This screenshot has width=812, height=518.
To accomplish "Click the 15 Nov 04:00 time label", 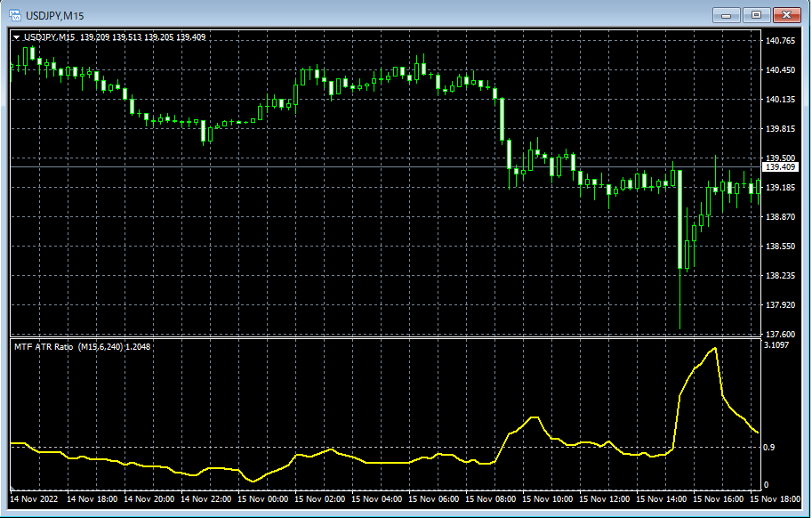I will (377, 498).
